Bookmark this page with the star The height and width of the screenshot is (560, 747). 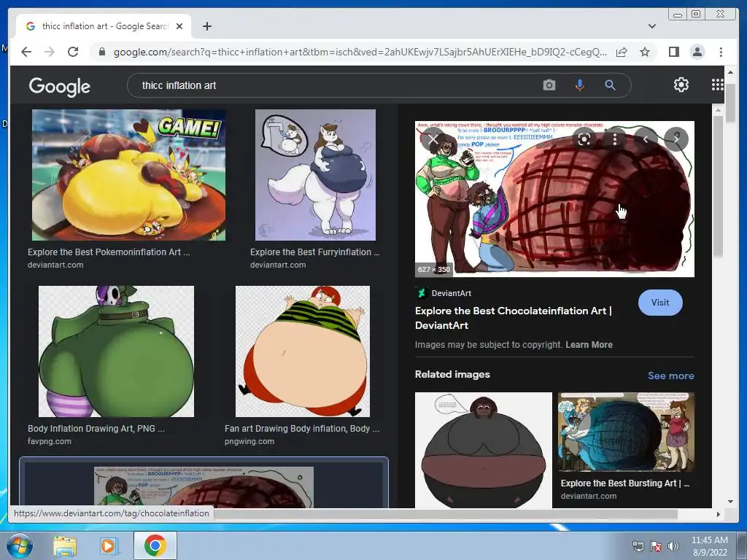645,52
